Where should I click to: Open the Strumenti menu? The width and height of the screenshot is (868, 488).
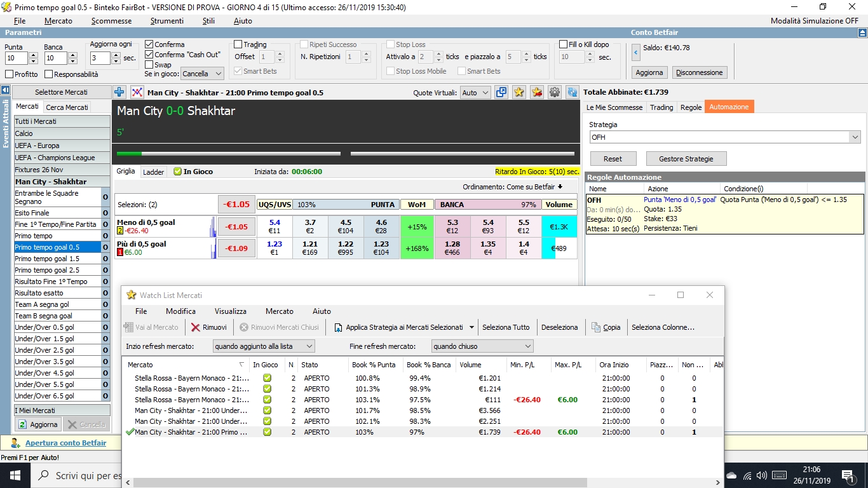coord(166,21)
